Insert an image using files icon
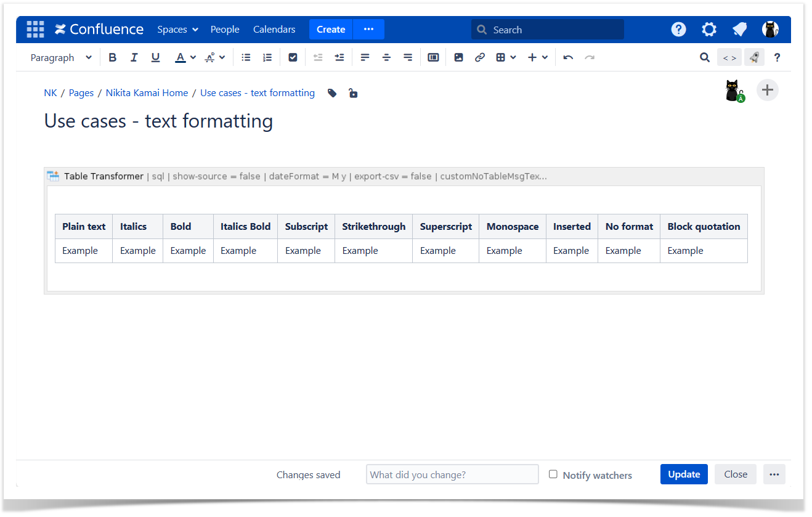The height and width of the screenshot is (517, 812). click(x=458, y=57)
